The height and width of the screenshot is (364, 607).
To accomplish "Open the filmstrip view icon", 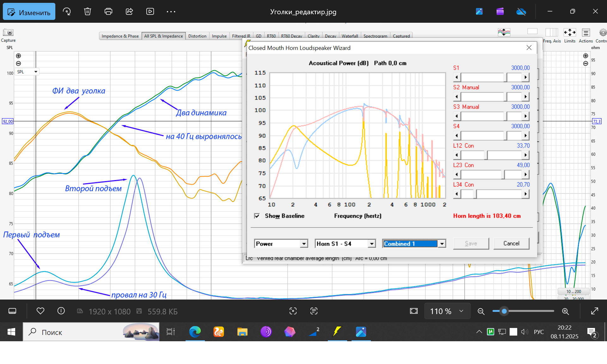I will 12,311.
